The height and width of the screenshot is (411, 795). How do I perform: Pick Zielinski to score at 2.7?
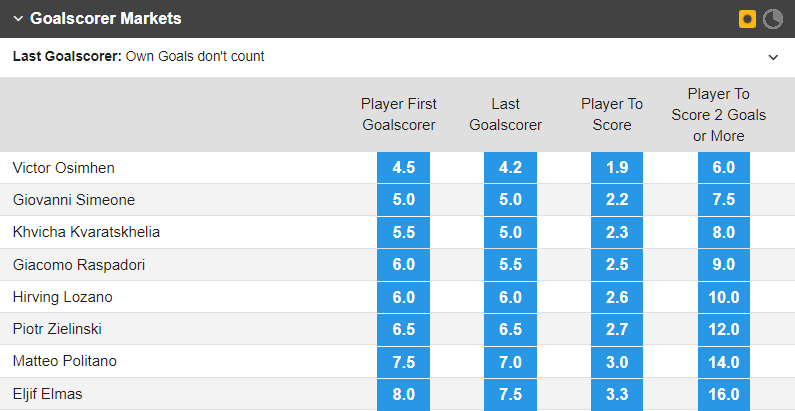pyautogui.click(x=617, y=330)
